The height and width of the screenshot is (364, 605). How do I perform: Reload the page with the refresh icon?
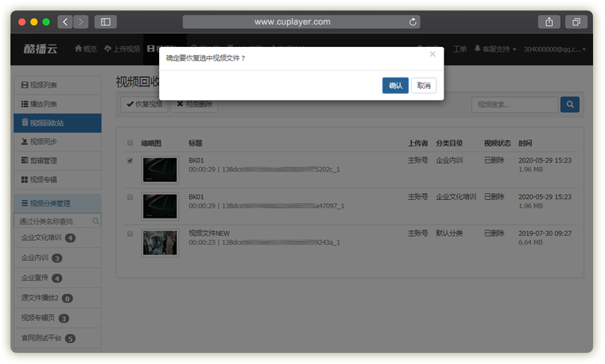point(413,22)
